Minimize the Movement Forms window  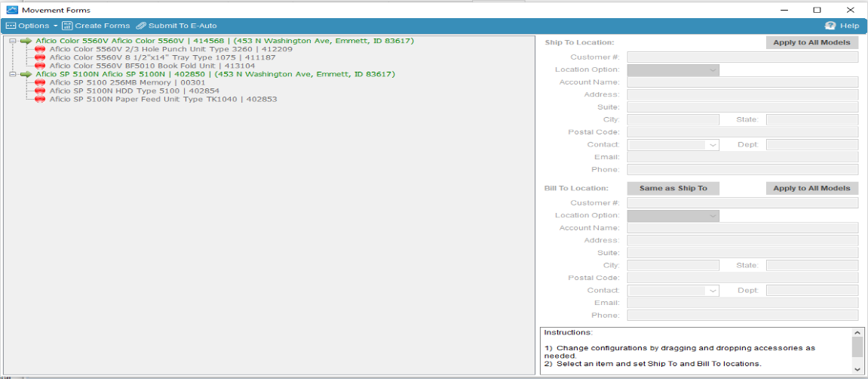[x=784, y=9]
